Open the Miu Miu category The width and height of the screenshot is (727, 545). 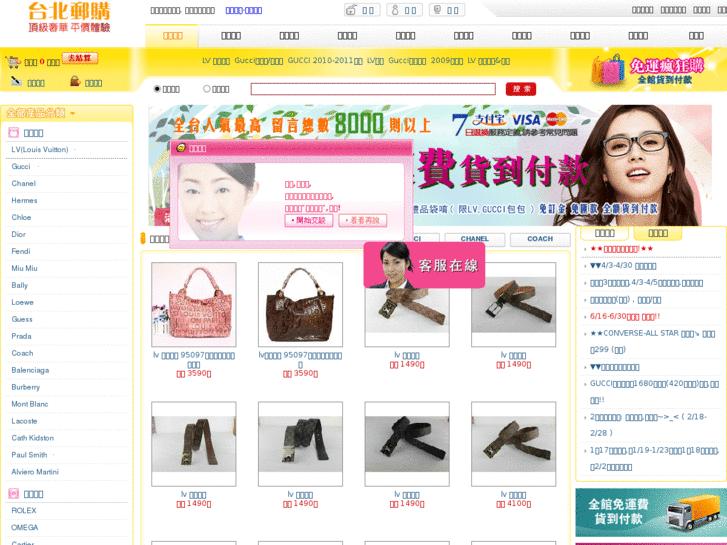25,268
